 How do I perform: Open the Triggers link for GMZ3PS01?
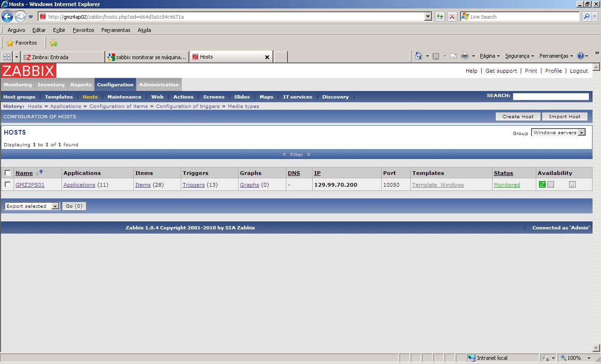click(193, 185)
